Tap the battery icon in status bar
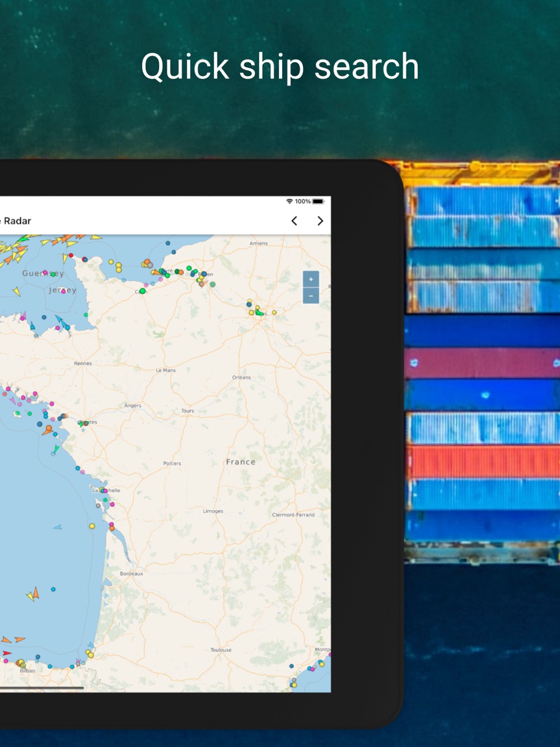The image size is (560, 747). pyautogui.click(x=319, y=201)
